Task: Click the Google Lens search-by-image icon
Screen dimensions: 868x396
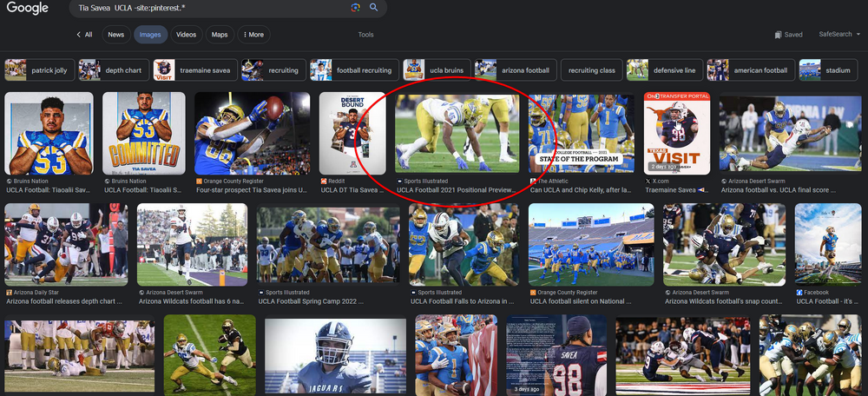Action: [356, 8]
